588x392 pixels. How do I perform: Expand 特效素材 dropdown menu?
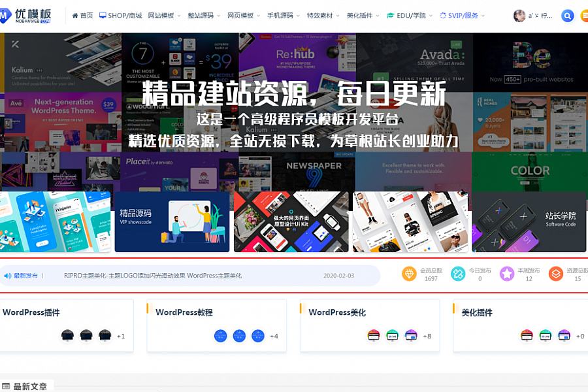coord(323,16)
